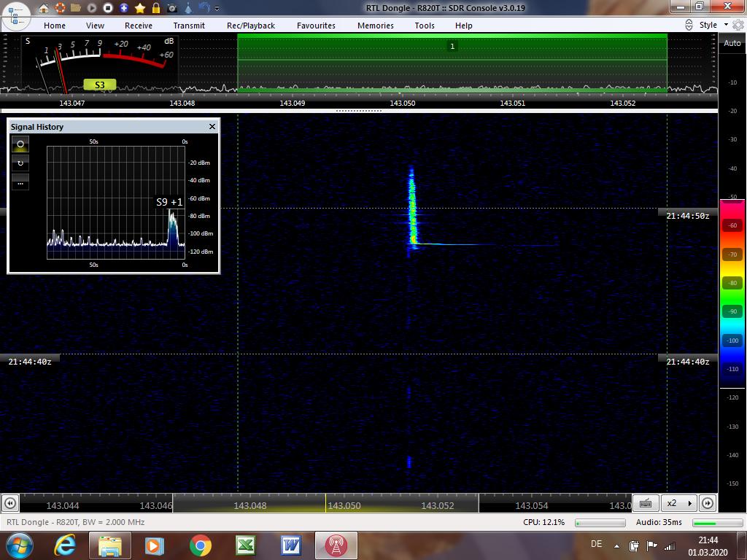The height and width of the screenshot is (560, 747).
Task: Select receiver 1 marker in the spectrum
Action: coord(452,46)
